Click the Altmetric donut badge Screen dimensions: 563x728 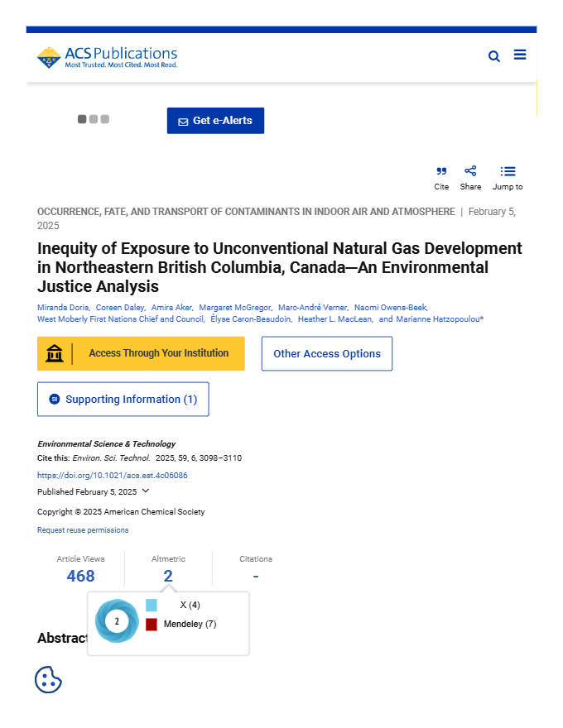(117, 621)
